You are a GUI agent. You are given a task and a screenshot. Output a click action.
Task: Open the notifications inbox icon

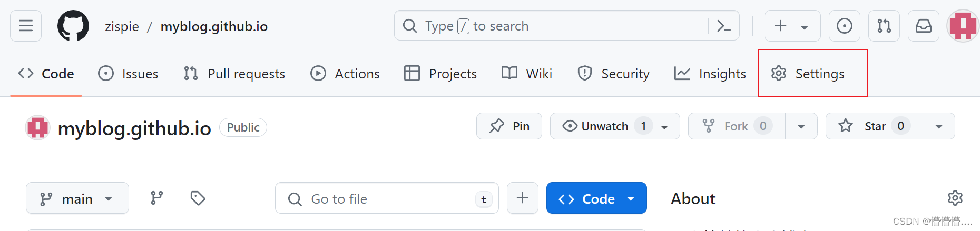tap(923, 26)
